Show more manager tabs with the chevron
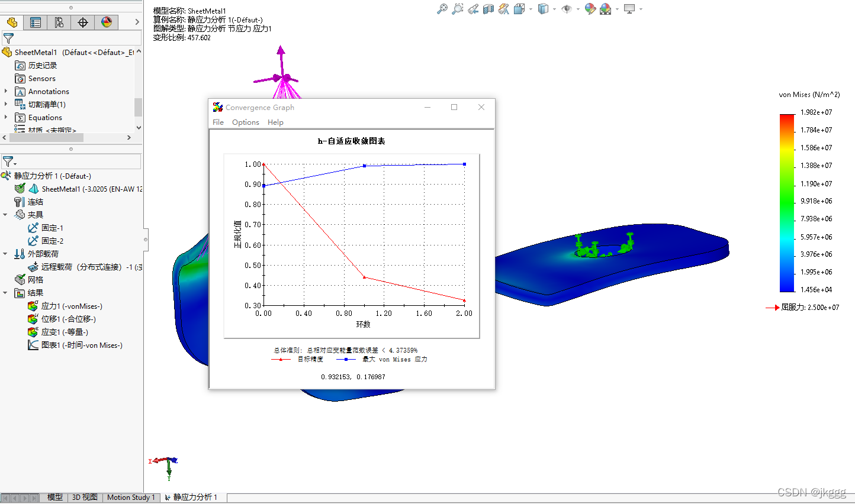855x504 pixels. coord(137,22)
